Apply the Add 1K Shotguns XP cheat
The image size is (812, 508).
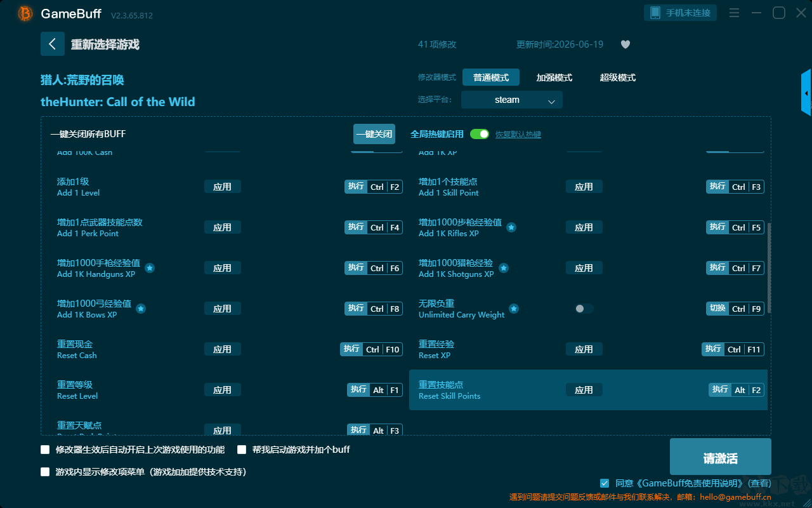pos(584,268)
